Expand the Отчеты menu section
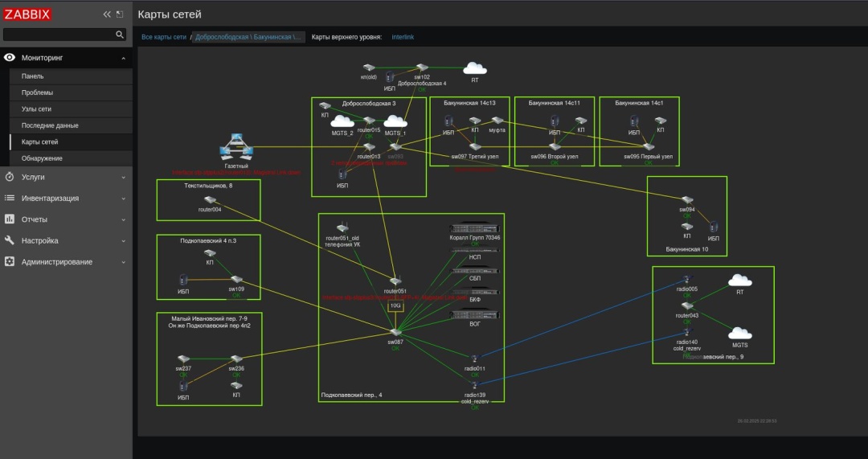868x459 pixels. [x=66, y=219]
